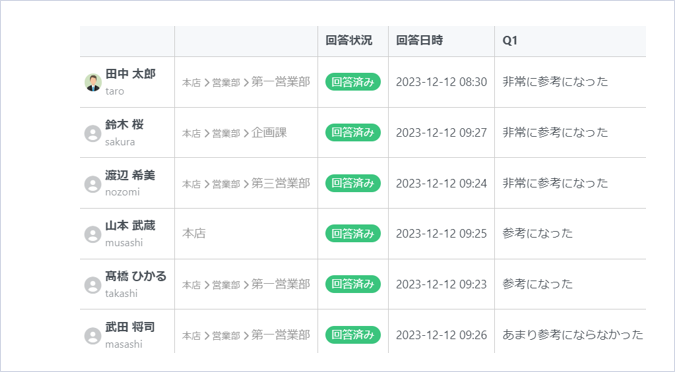The height and width of the screenshot is (372, 675).
Task: Click 髙橋 ひかる's gray avatar icon
Action: (x=93, y=285)
